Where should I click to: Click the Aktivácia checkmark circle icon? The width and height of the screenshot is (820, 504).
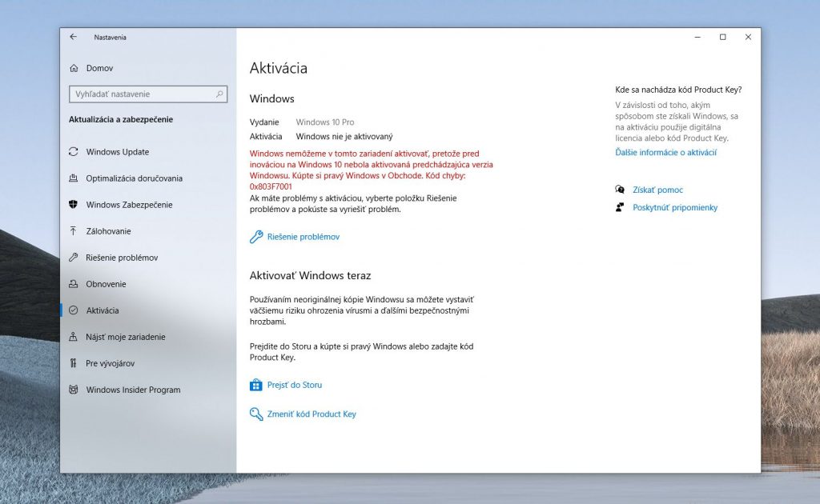click(x=73, y=310)
